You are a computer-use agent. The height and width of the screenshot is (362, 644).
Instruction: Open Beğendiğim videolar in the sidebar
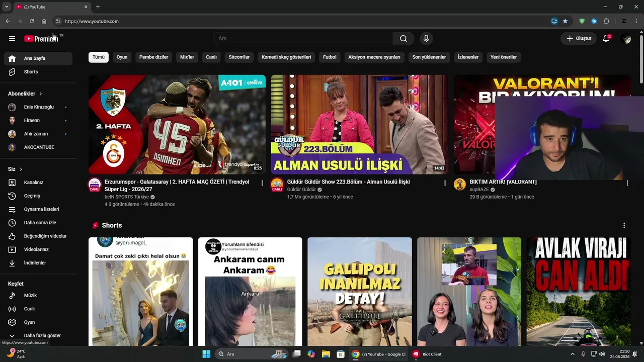(x=38, y=236)
